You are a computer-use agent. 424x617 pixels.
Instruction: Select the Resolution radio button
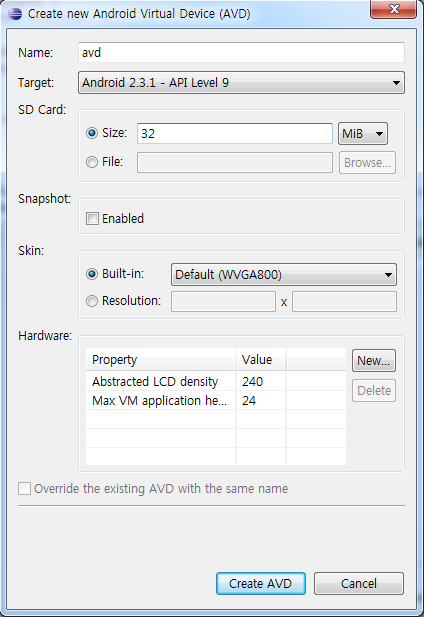[x=92, y=301]
